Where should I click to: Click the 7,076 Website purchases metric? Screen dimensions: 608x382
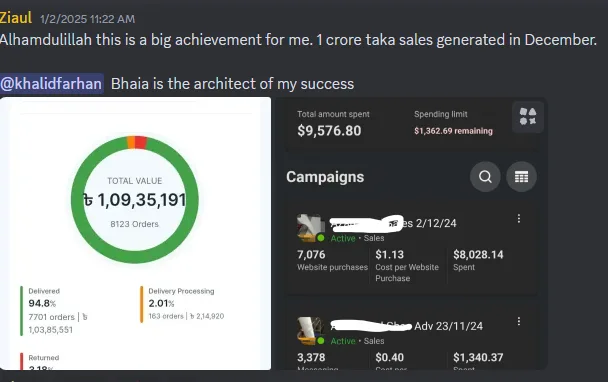pos(332,260)
